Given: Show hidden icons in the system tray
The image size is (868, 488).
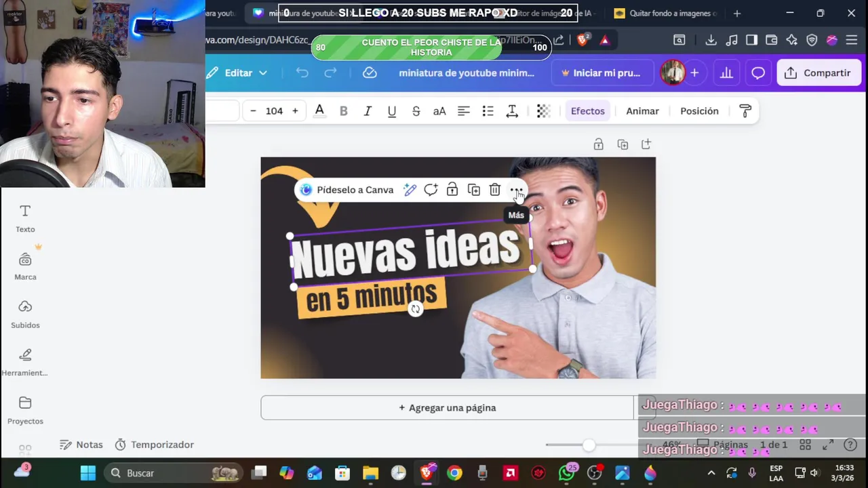Looking at the screenshot, I should 711,473.
